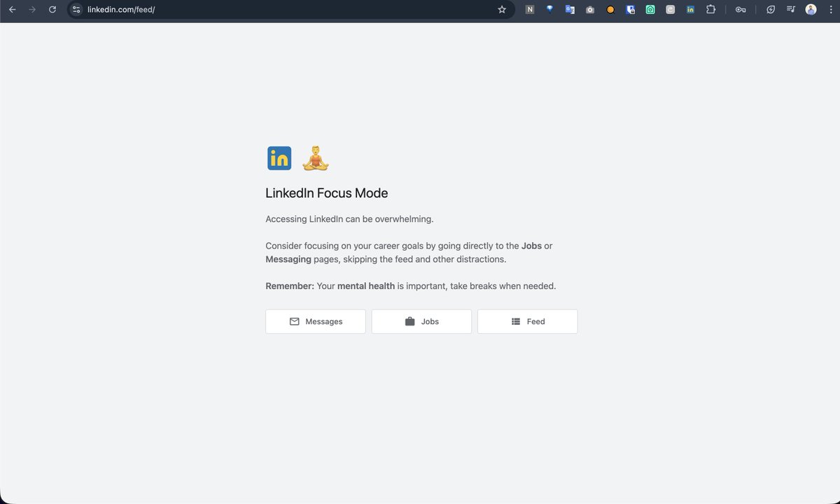Open the Google Translate extension icon
Image resolution: width=840 pixels, height=504 pixels.
coord(570,10)
